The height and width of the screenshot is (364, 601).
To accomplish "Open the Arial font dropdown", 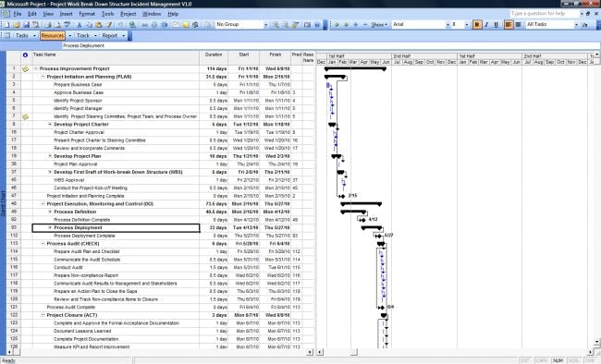I will point(448,25).
